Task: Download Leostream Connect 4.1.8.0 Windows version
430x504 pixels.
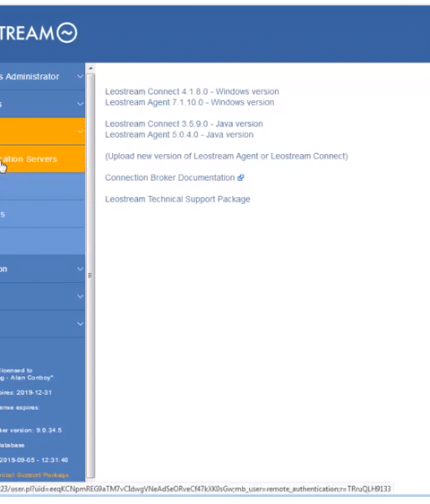Action: pos(192,91)
